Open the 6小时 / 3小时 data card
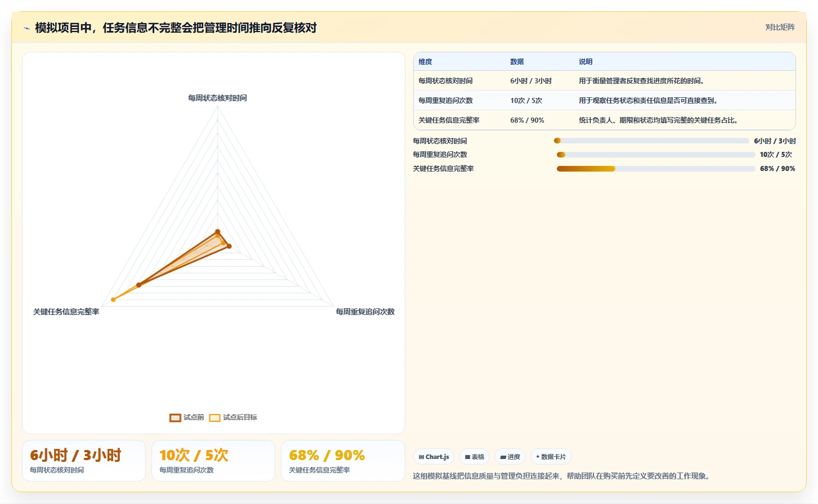 point(84,461)
